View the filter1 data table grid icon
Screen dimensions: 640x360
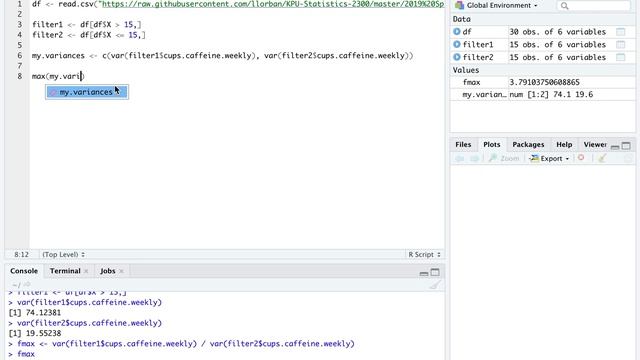[x=620, y=44]
